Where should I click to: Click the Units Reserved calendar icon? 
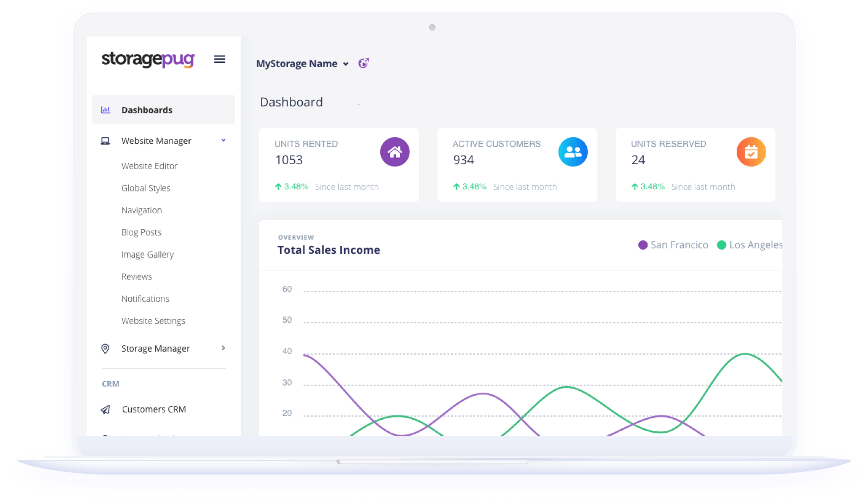(751, 152)
